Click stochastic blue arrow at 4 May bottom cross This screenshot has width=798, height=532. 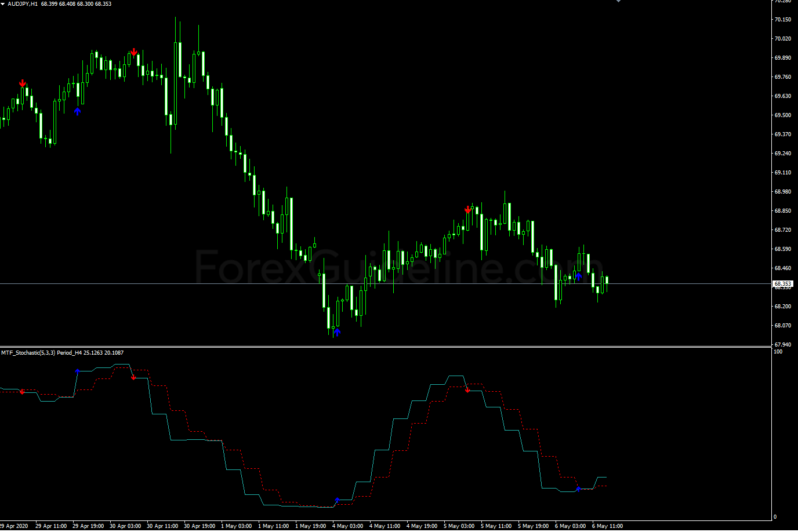[x=337, y=500]
